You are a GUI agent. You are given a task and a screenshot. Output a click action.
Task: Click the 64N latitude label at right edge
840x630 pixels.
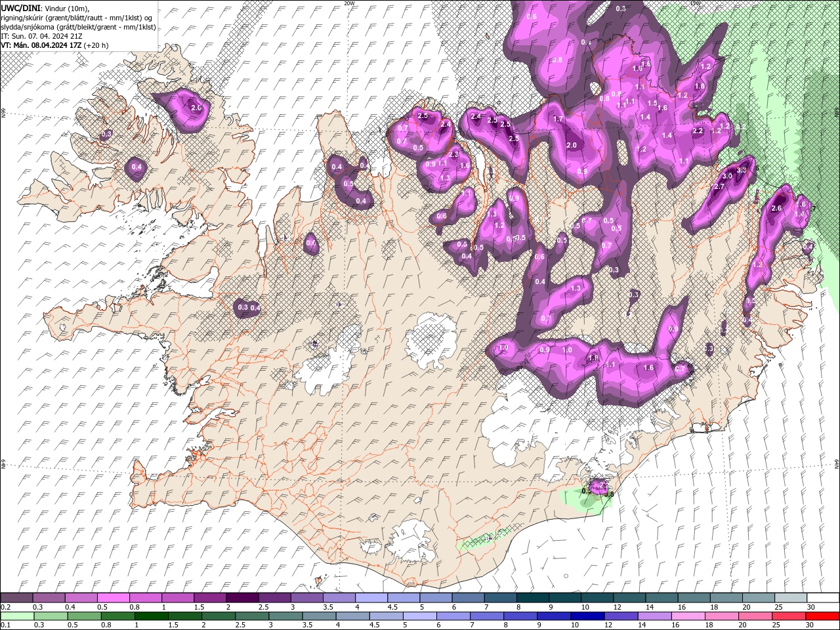click(x=837, y=464)
